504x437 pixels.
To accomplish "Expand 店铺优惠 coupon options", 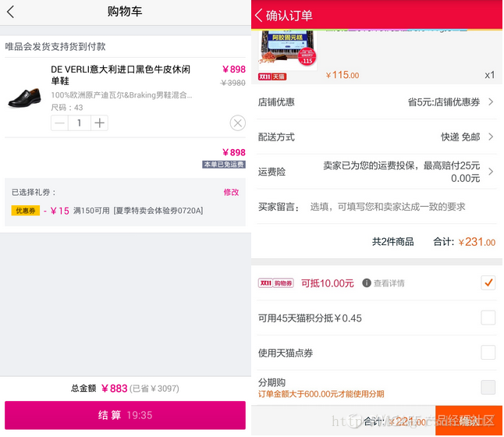I will coord(377,102).
